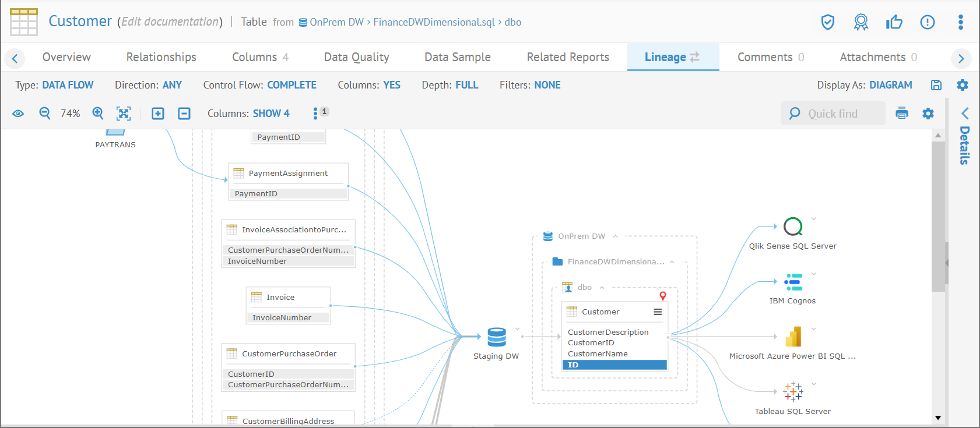
Task: Click the zoom out magnifier icon
Action: tap(44, 113)
